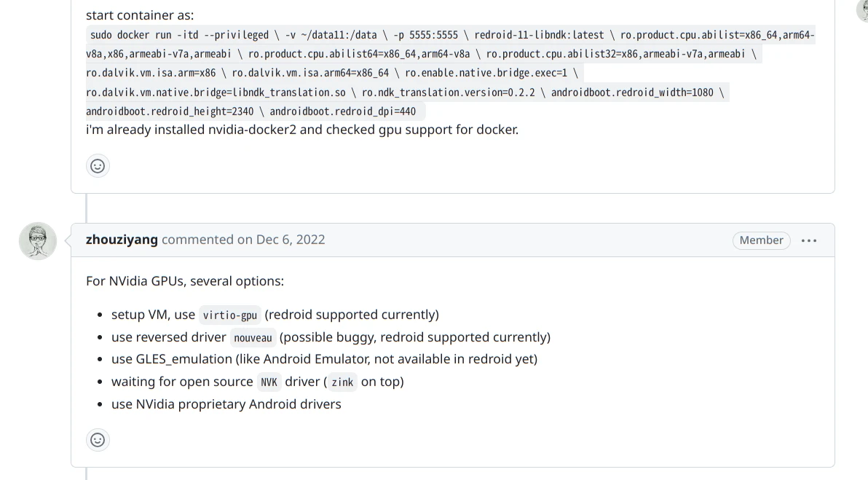Click the "For NVidia GPUs, several options:" text

tap(185, 281)
